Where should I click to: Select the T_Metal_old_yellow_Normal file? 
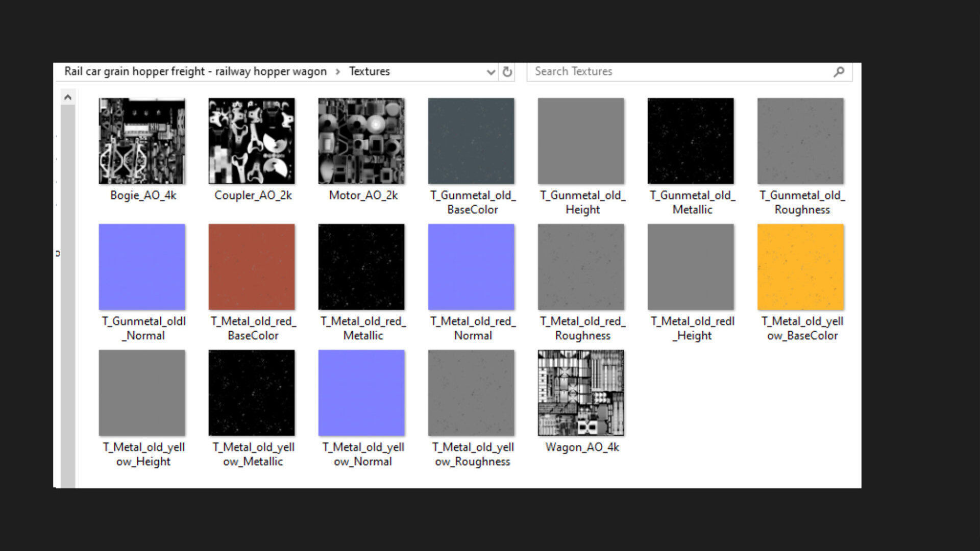[361, 393]
